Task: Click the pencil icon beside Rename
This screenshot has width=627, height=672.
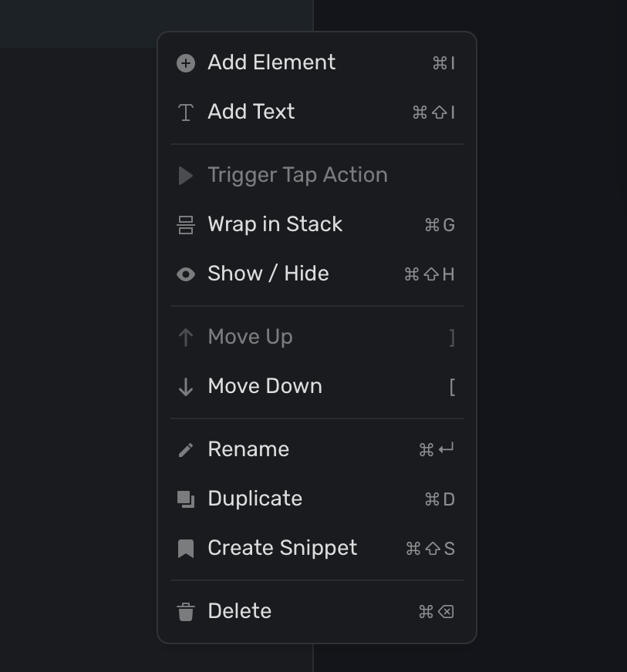Action: [x=186, y=450]
